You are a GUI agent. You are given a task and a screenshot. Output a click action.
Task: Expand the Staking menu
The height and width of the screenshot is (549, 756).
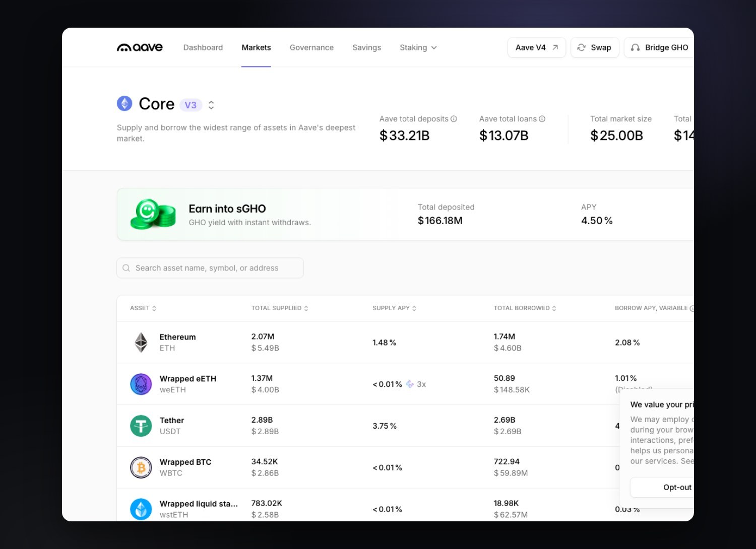click(418, 47)
